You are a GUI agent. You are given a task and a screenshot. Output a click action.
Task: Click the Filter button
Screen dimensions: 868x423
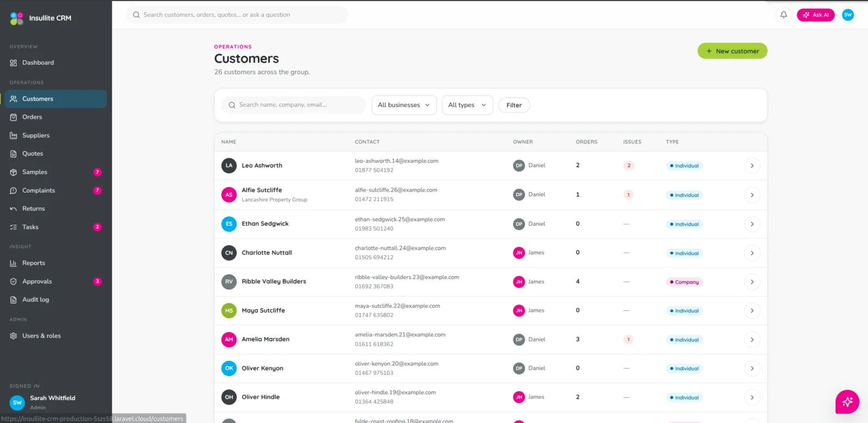pyautogui.click(x=514, y=105)
